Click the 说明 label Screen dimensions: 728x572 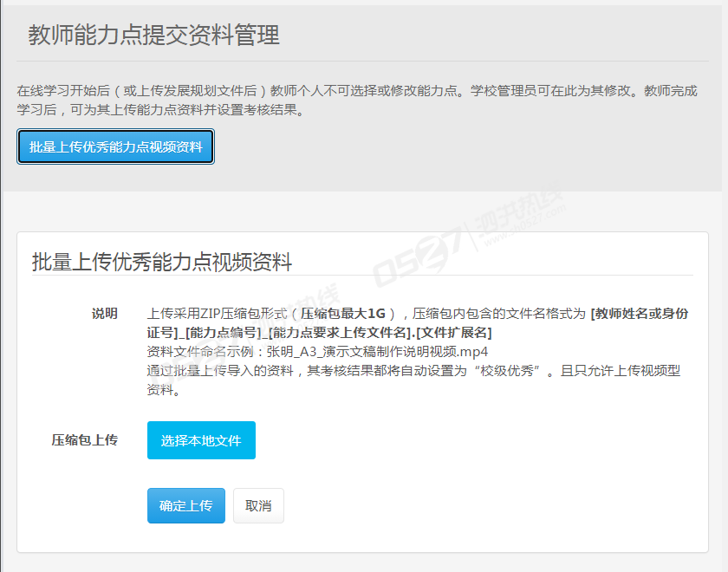[x=105, y=314]
